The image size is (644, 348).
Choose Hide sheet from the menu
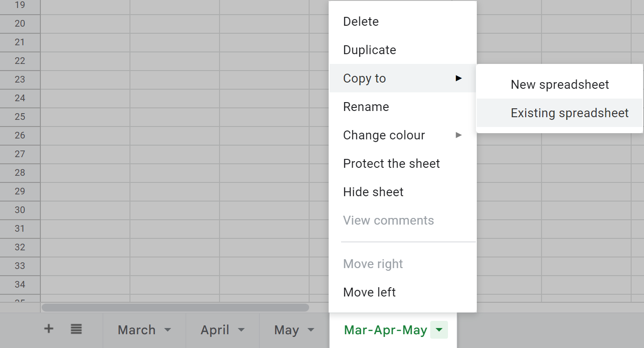pos(373,192)
